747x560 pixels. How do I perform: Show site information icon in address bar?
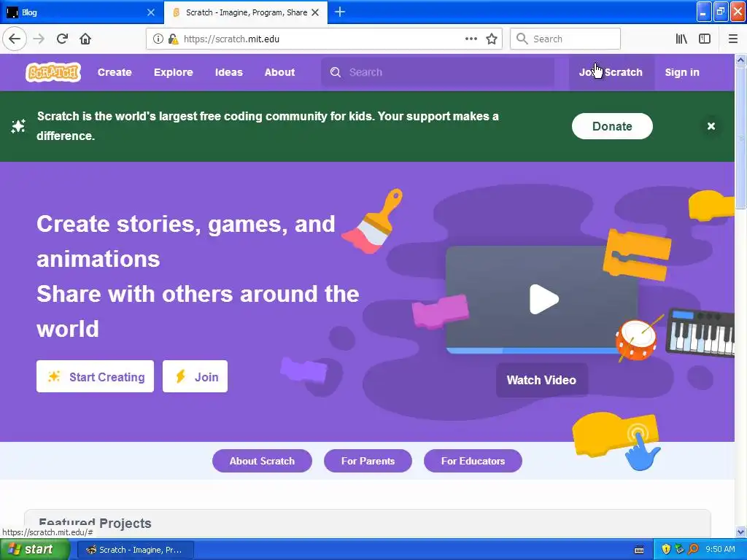[x=158, y=39]
